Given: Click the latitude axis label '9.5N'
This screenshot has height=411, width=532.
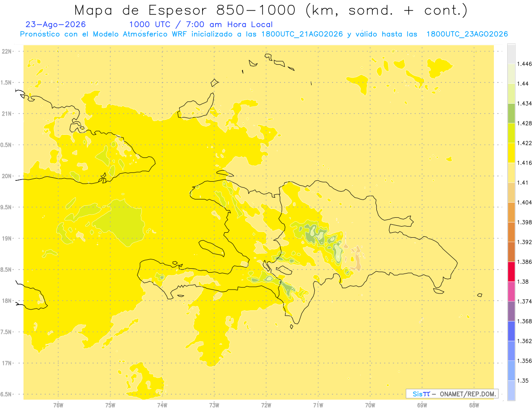Looking at the screenshot, I should click(x=7, y=207).
